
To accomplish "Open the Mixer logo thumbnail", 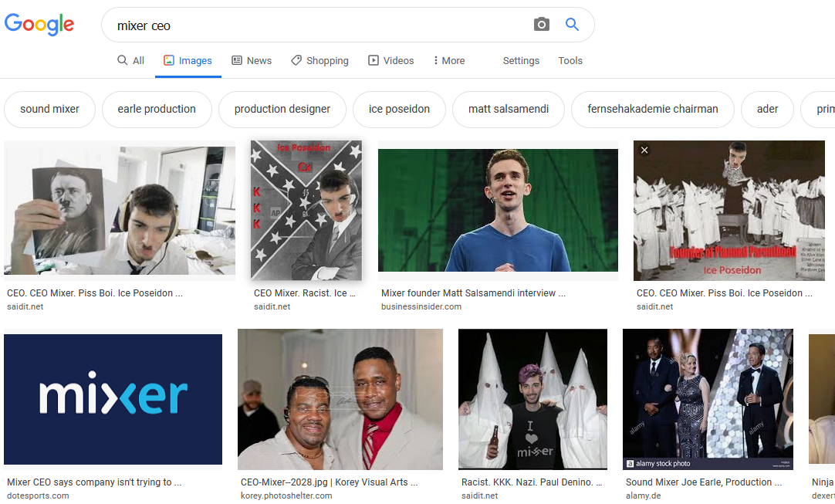I will pyautogui.click(x=113, y=399).
